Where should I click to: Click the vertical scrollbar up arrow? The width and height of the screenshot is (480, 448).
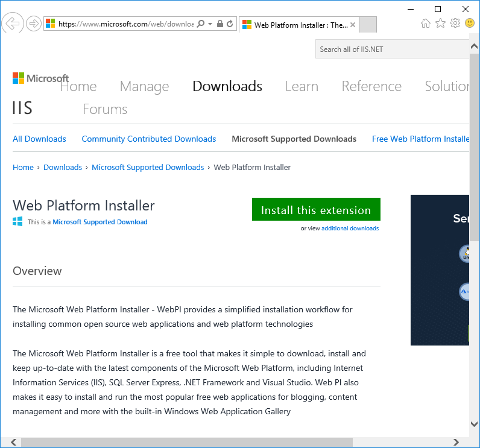coord(474,46)
